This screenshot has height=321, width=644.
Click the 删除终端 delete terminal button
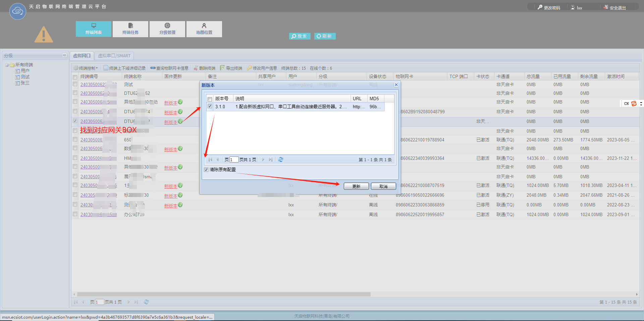(205, 68)
